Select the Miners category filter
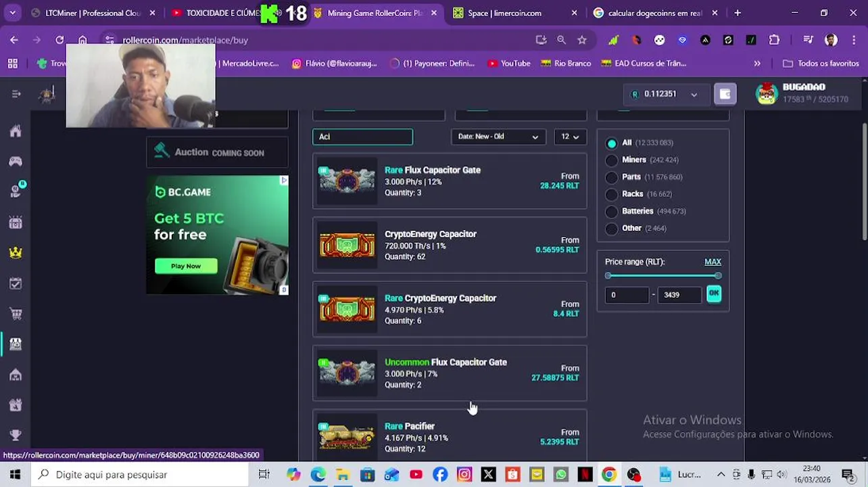The height and width of the screenshot is (487, 868). [612, 160]
